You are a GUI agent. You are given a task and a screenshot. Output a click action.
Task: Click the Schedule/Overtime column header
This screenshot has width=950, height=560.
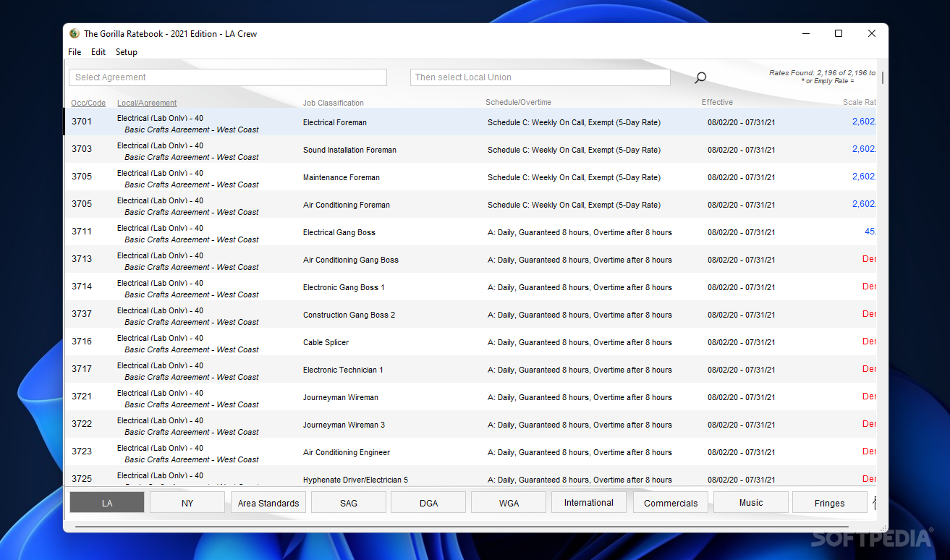tap(518, 102)
